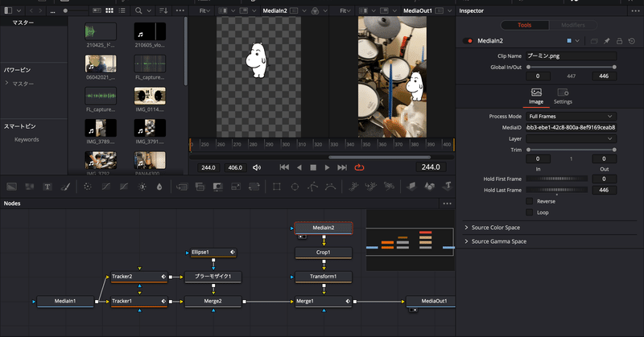The width and height of the screenshot is (644, 337).
Task: Expand the マスター bin under パワービン
Action: pyautogui.click(x=6, y=83)
